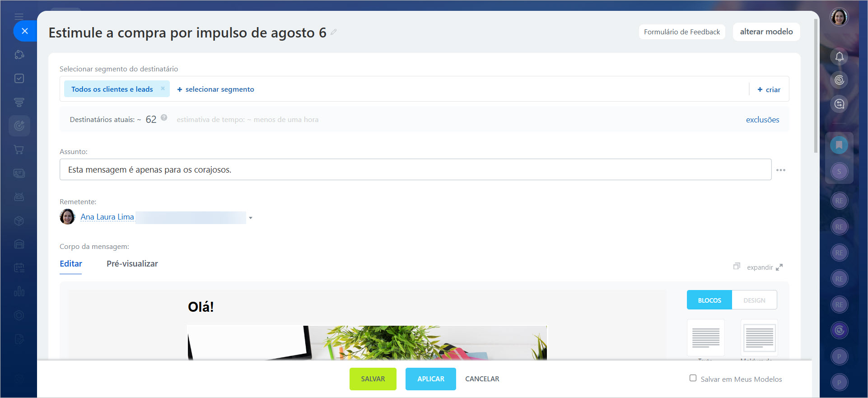The height and width of the screenshot is (398, 868).
Task: Remove 'Todos os clientes e leads' segment
Action: (x=163, y=89)
